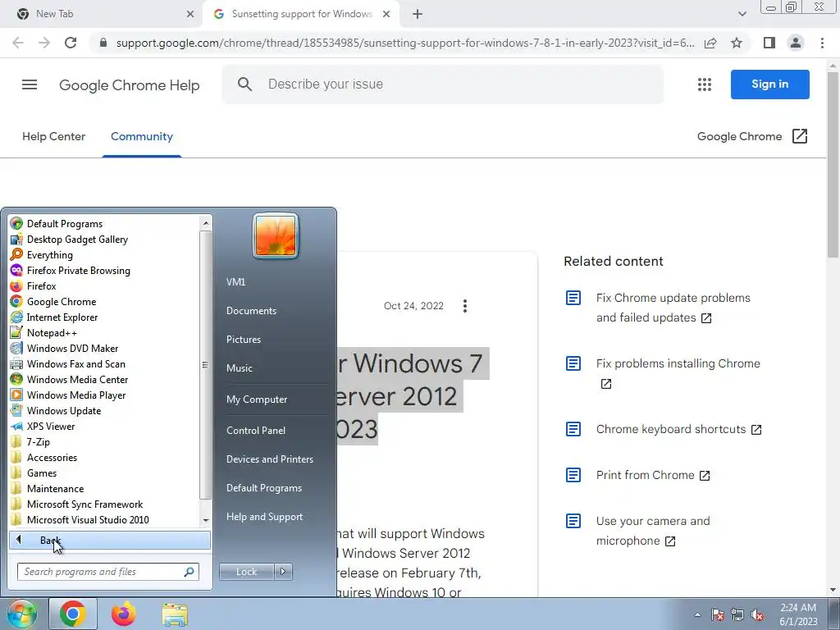Click the Chrome taskbar icon
The height and width of the screenshot is (630, 840).
pyautogui.click(x=73, y=614)
